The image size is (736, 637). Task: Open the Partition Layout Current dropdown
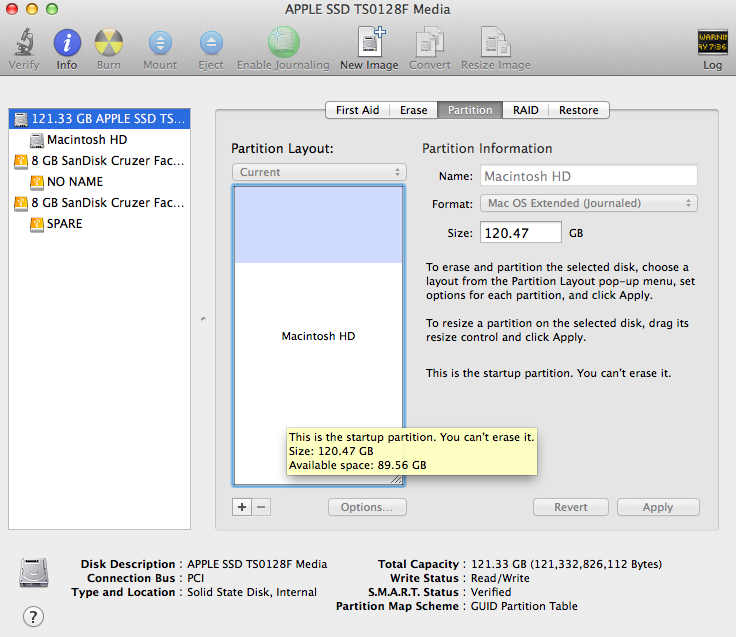pos(319,172)
